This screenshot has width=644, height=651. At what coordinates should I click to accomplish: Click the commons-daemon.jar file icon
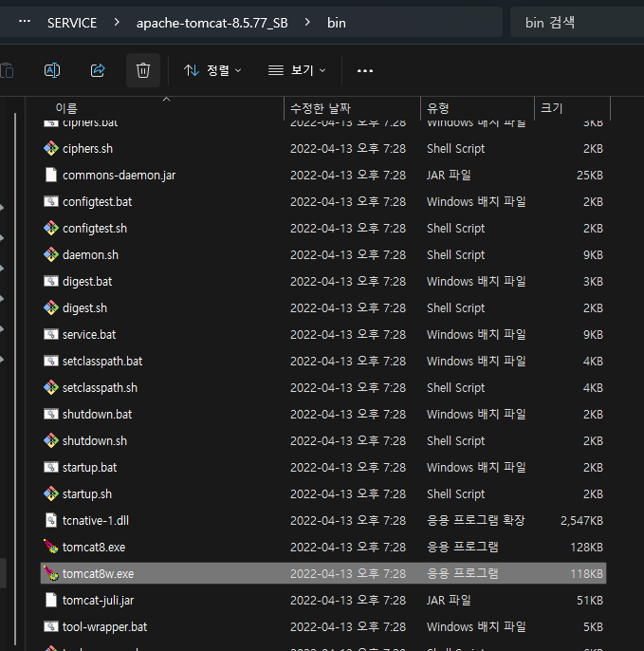tap(51, 175)
